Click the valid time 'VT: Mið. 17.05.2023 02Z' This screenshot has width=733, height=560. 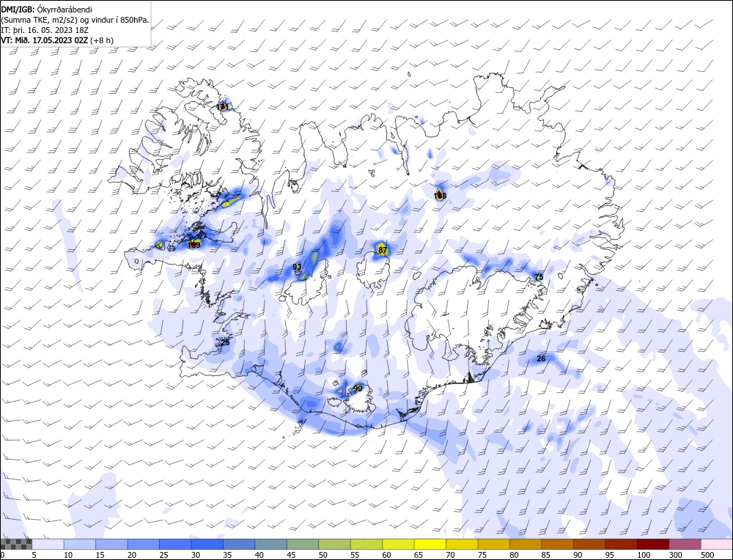coord(45,40)
